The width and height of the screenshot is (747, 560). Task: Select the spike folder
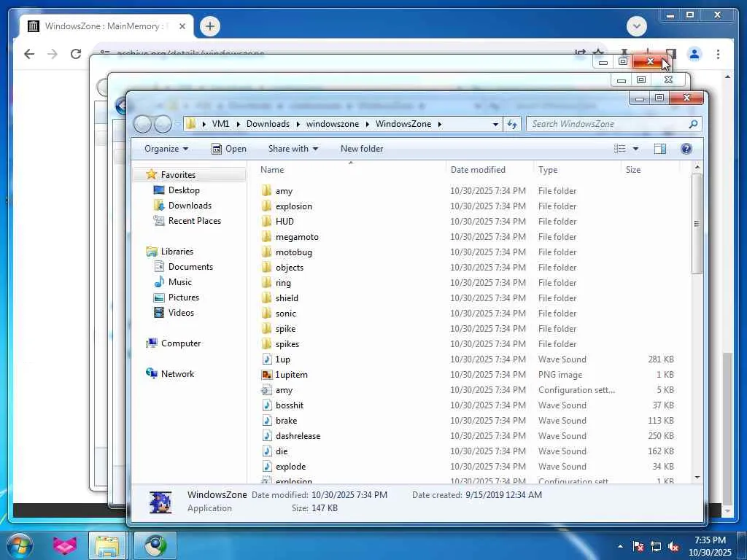tap(285, 329)
